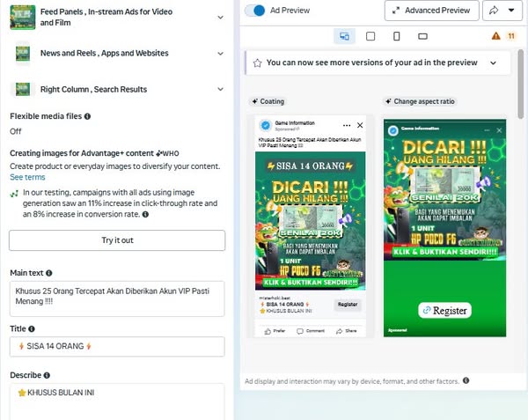Select the landscape preview format icon

pyautogui.click(x=422, y=36)
